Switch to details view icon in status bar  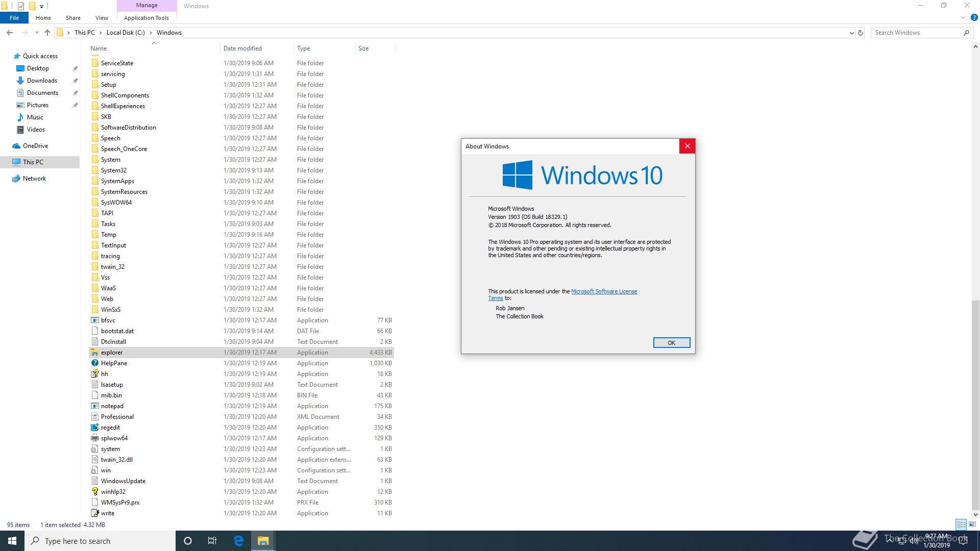961,524
